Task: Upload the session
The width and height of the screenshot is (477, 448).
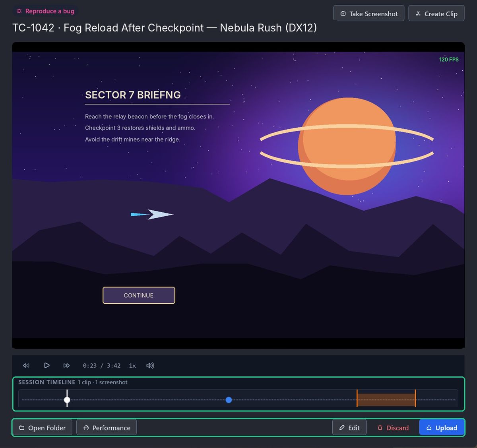Action: click(x=442, y=428)
